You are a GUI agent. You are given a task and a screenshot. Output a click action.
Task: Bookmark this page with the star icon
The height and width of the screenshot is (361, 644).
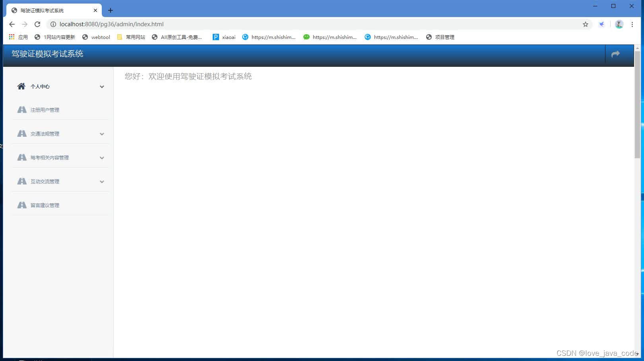pos(585,24)
